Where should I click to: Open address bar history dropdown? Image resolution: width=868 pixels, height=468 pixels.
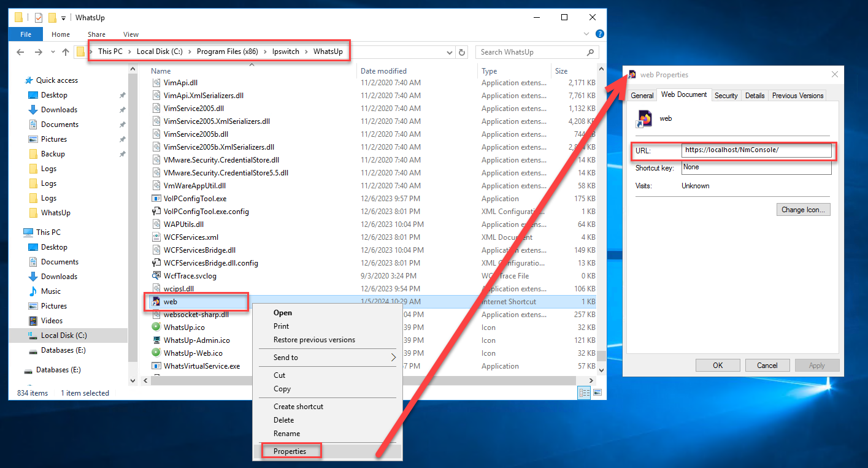tap(451, 52)
